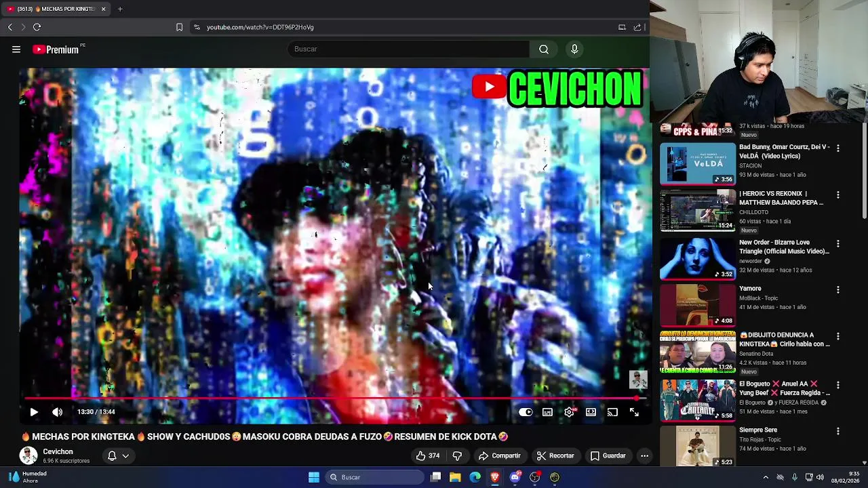The width and height of the screenshot is (868, 488).
Task: Open options for New Order video
Action: [838, 243]
